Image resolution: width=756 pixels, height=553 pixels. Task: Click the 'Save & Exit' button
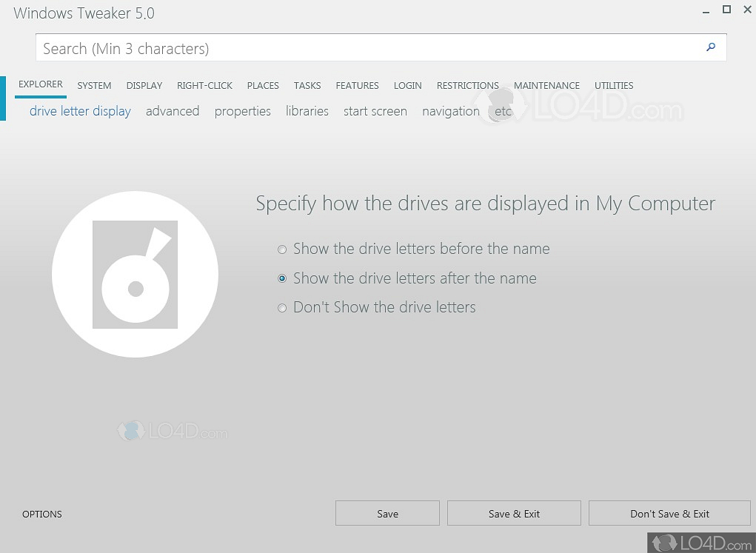pyautogui.click(x=514, y=513)
